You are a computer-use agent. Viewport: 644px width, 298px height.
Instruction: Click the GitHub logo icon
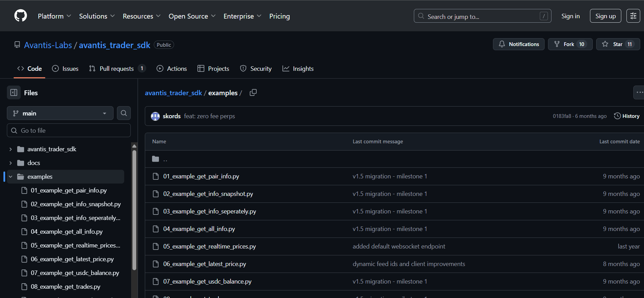click(x=21, y=16)
